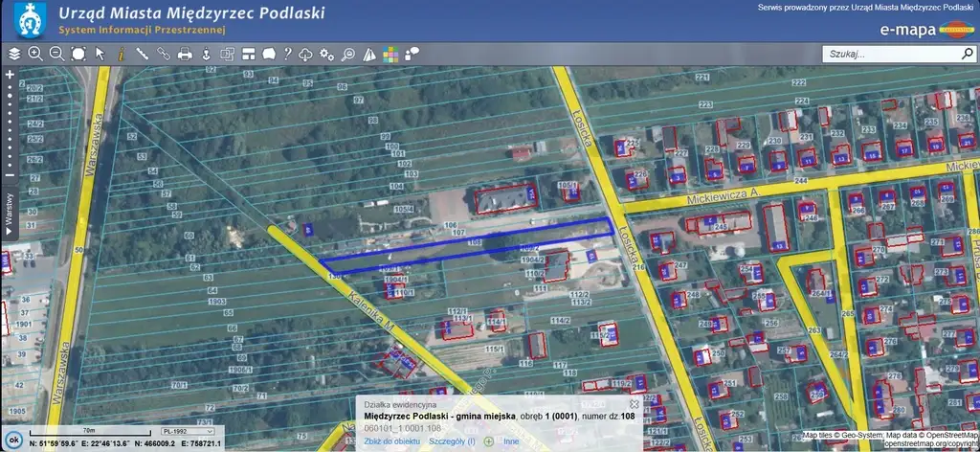This screenshot has width=980, height=452.
Task: Click the print map icon
Action: click(185, 54)
